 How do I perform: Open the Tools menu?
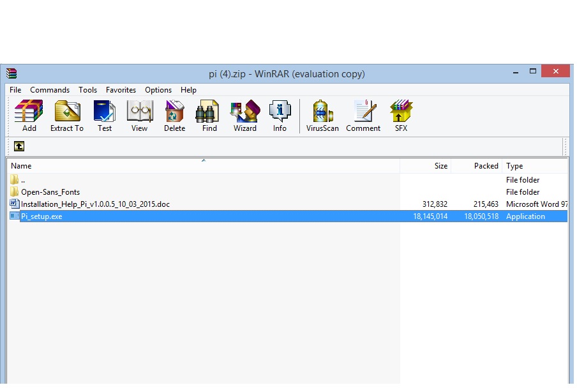click(87, 90)
